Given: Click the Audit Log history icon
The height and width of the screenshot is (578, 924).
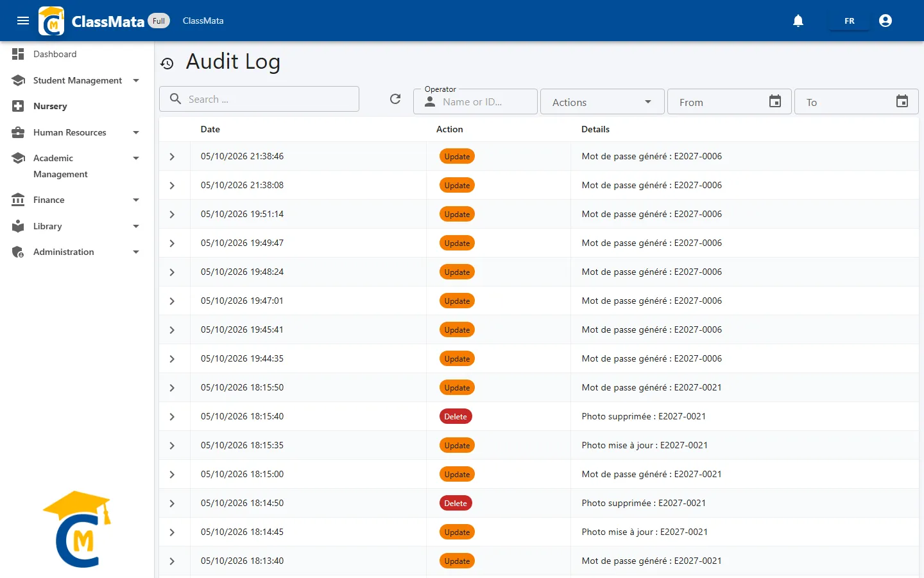Looking at the screenshot, I should click(x=167, y=64).
